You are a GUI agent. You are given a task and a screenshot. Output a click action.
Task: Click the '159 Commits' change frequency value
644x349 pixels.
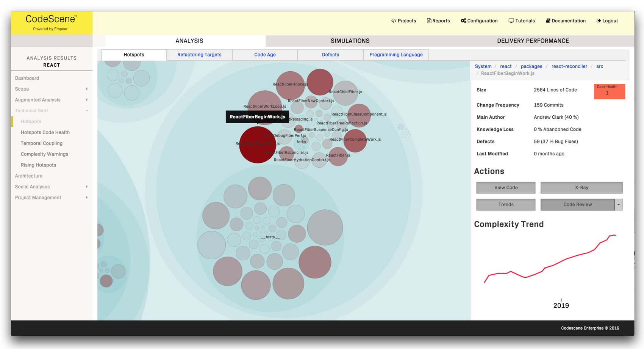(549, 105)
